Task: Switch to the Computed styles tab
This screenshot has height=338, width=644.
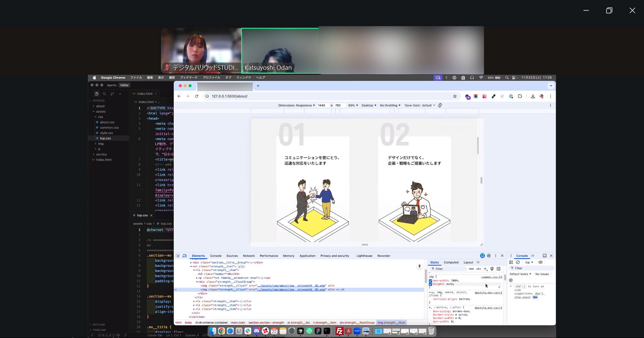Action: [x=451, y=263]
